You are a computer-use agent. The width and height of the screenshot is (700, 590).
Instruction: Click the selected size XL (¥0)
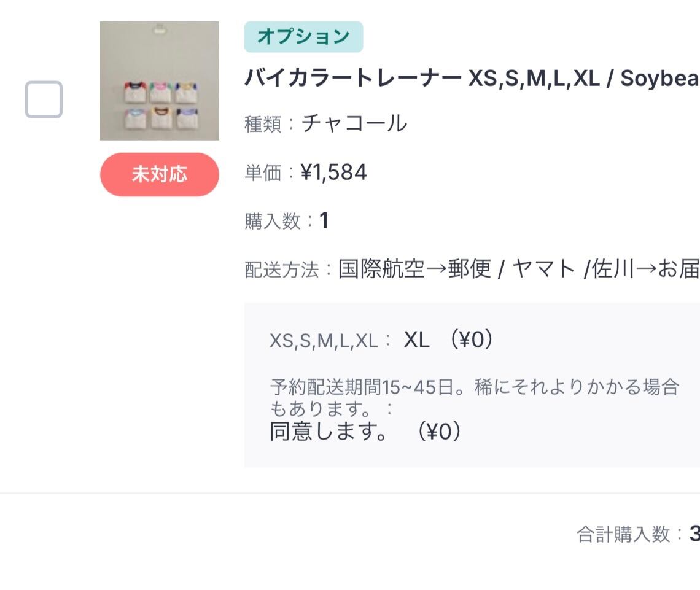pyautogui.click(x=448, y=340)
